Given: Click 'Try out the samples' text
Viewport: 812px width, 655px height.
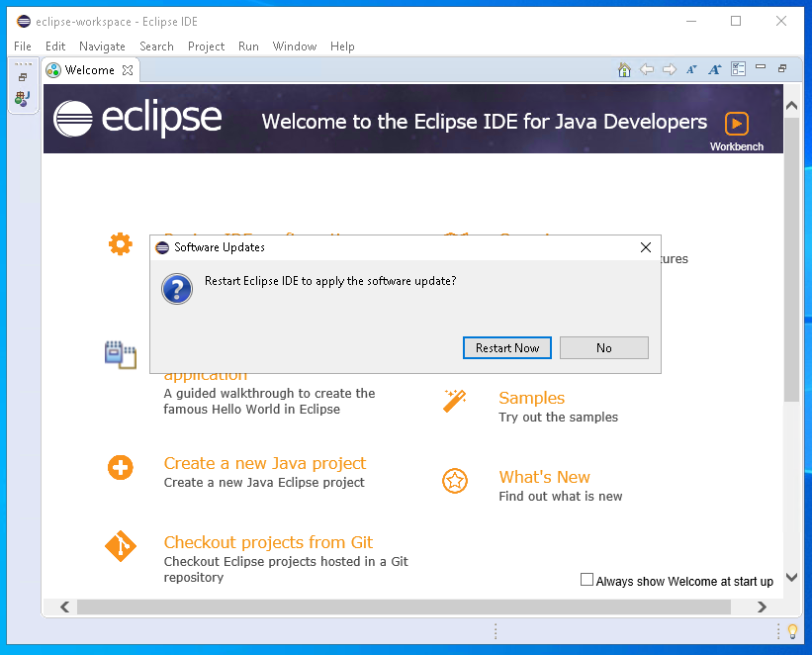Looking at the screenshot, I should [x=558, y=418].
